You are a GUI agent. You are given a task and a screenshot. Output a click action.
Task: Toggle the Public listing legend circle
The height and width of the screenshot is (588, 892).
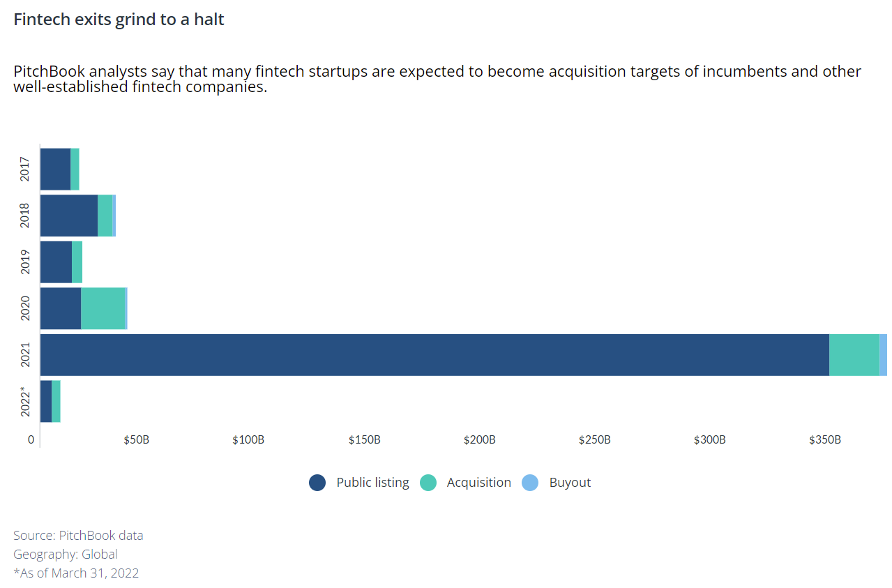click(x=317, y=483)
